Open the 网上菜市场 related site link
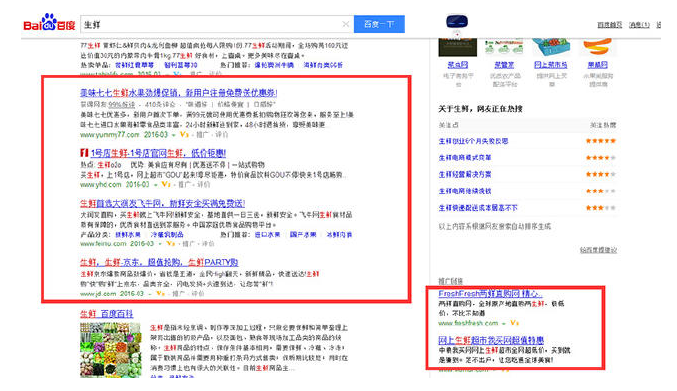 [550, 65]
